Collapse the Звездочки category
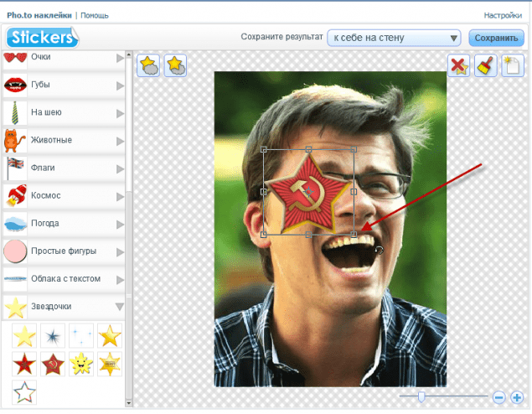The image size is (532, 414). coord(120,307)
